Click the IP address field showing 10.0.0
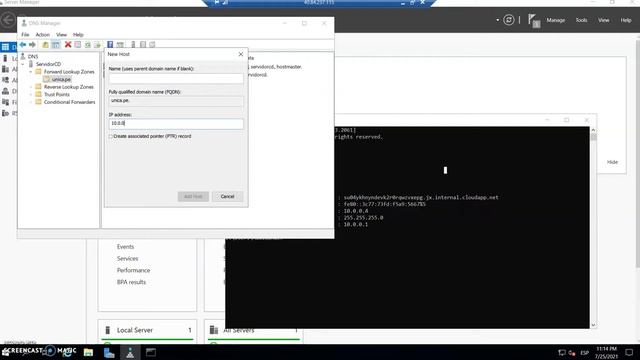The width and height of the screenshot is (640, 360). pyautogui.click(x=176, y=123)
